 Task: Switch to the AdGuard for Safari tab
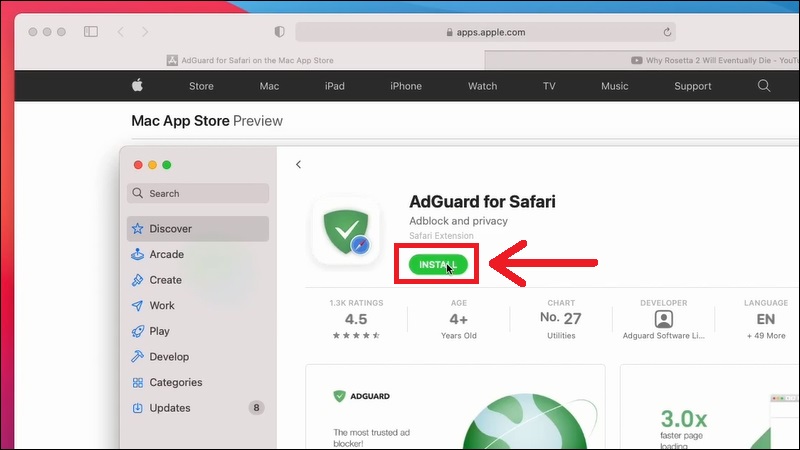coord(249,60)
